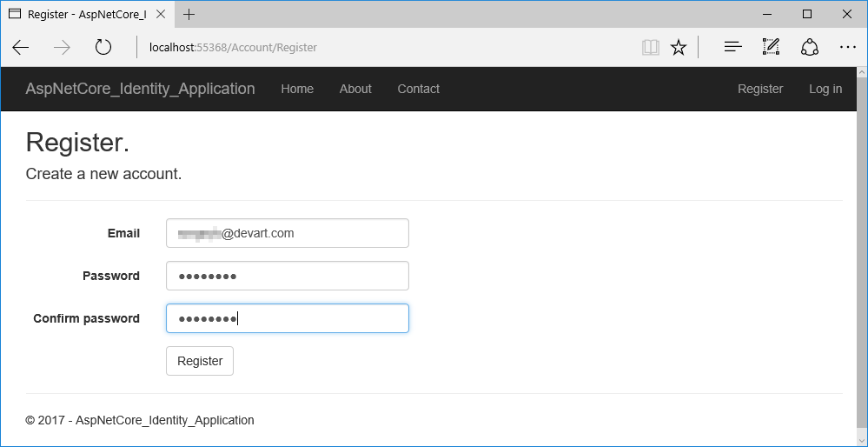Click Make a Web Note icon
This screenshot has width=868, height=447.
pos(771,47)
